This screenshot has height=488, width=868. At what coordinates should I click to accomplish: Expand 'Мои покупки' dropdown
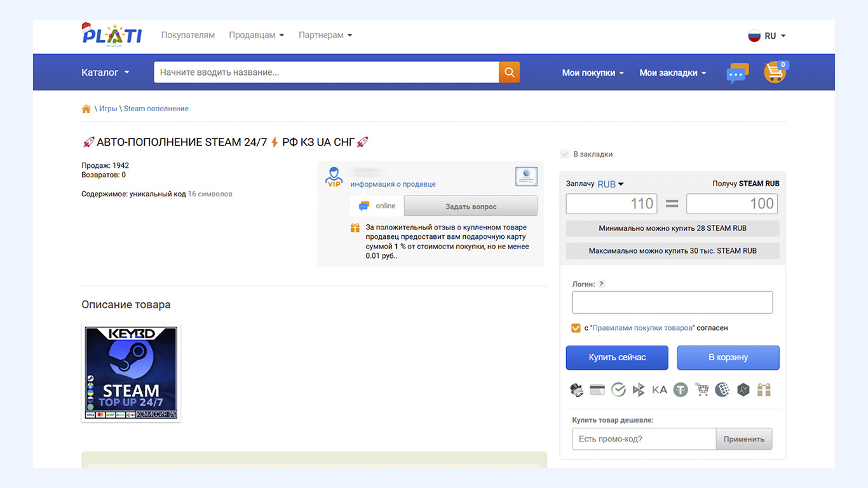click(593, 72)
